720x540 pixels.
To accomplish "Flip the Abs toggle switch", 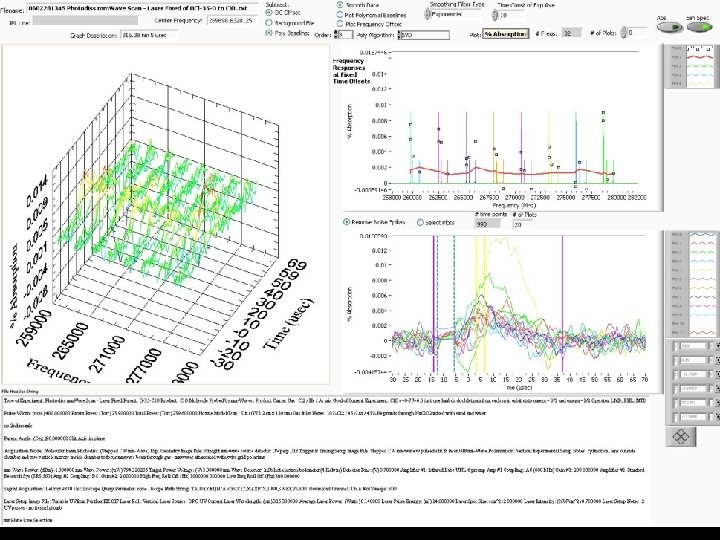I will pos(669,28).
